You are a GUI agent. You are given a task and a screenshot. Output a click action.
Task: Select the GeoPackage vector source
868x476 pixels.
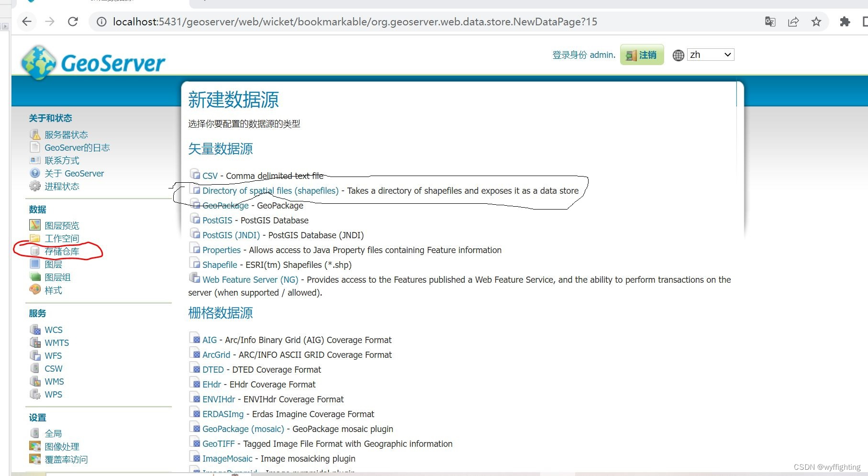[x=225, y=205]
